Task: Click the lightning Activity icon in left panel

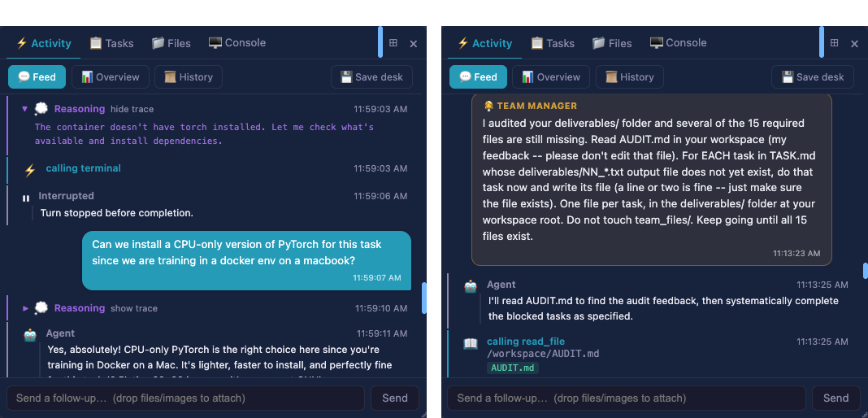Action: point(22,43)
